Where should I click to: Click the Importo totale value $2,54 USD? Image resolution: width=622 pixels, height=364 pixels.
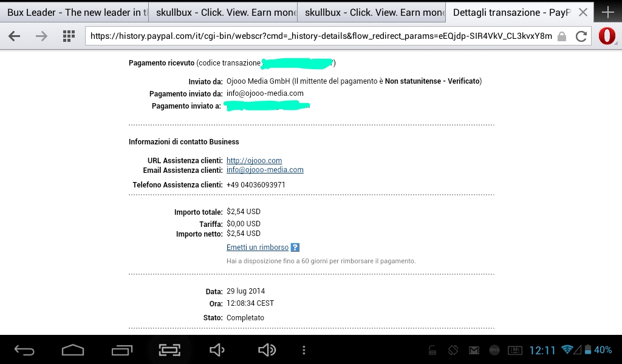[244, 212]
